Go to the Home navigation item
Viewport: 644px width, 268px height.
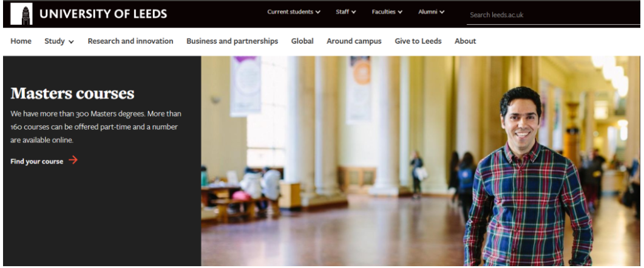[21, 41]
